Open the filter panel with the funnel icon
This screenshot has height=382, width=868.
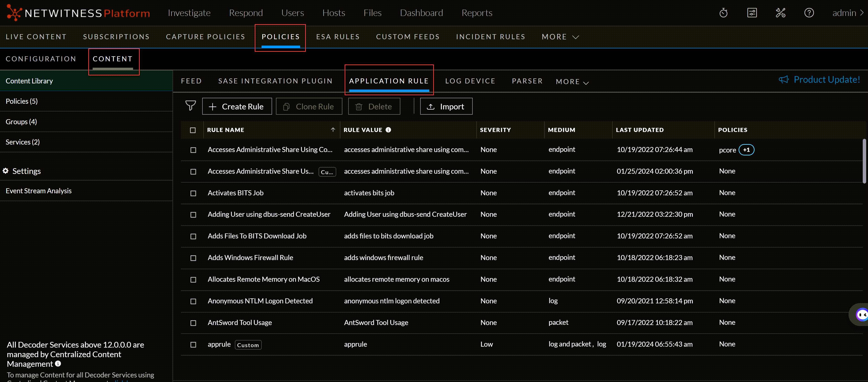(x=190, y=106)
